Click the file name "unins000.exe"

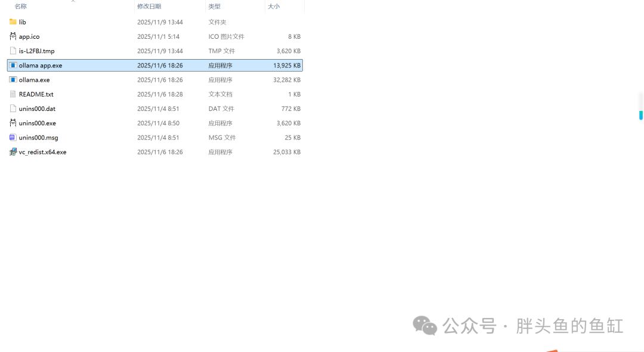coord(38,123)
